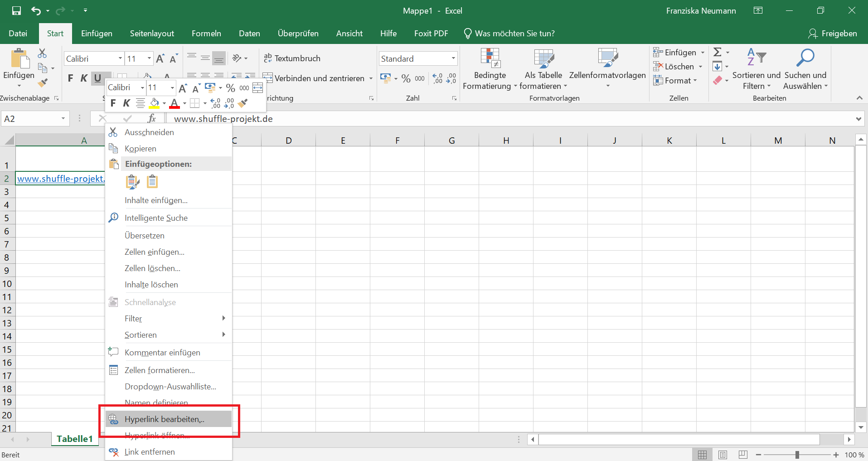
Task: Click the AutoSum sigma icon
Action: [718, 52]
